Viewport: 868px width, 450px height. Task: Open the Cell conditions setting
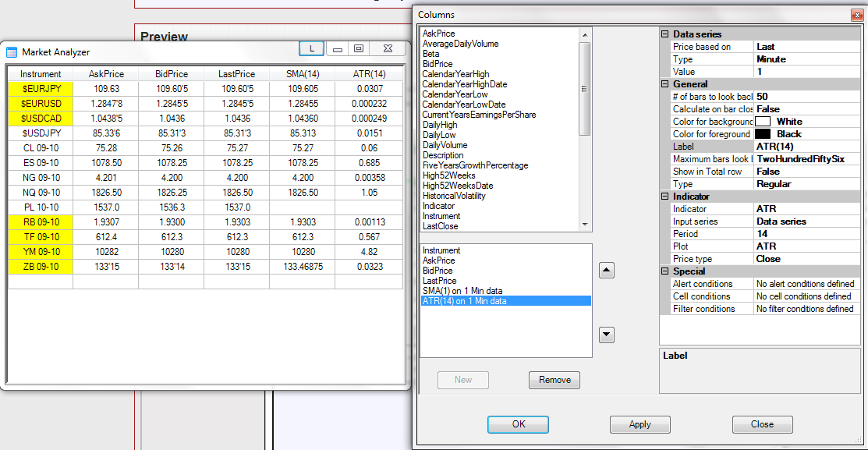point(807,296)
